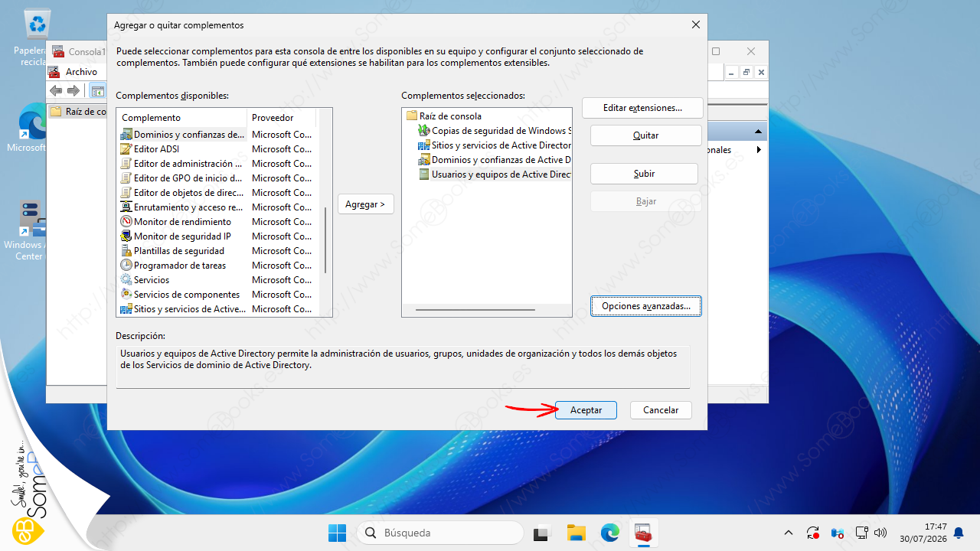Choose the Programador de tareas snap-in icon
Image resolution: width=980 pixels, height=551 pixels.
click(126, 266)
